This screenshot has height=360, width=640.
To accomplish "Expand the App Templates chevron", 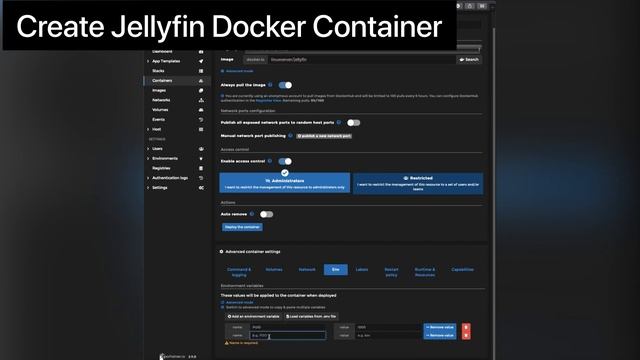I will pyautogui.click(x=148, y=61).
